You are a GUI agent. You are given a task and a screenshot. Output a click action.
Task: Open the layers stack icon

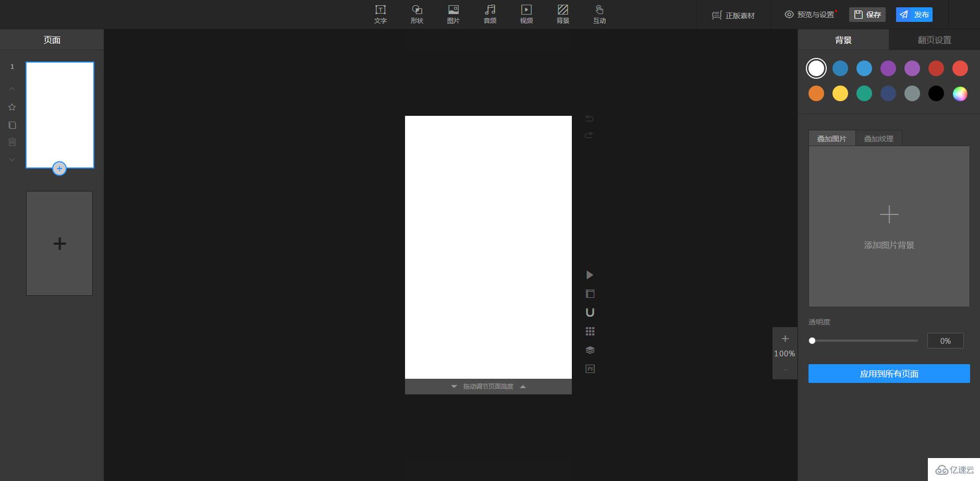pyautogui.click(x=590, y=350)
